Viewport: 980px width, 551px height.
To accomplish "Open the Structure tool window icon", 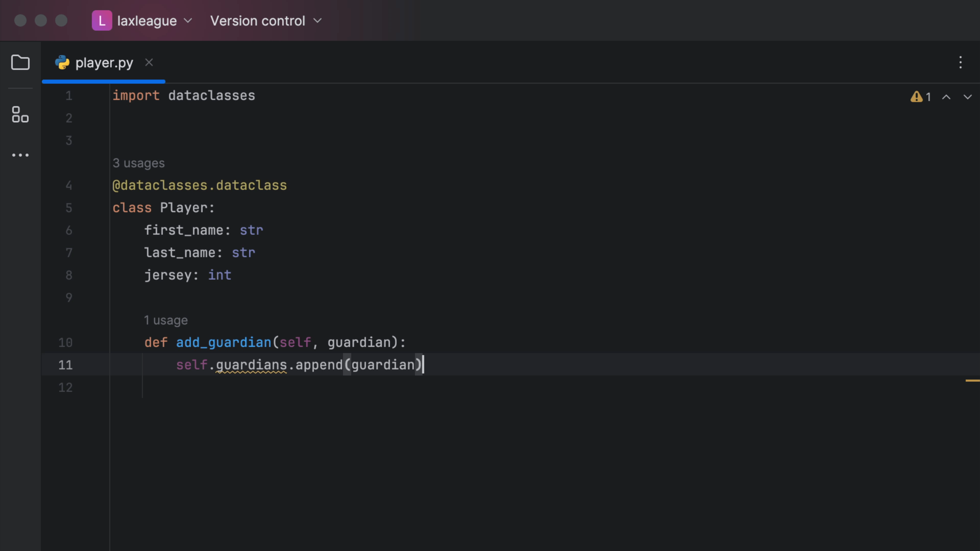I will click(20, 115).
